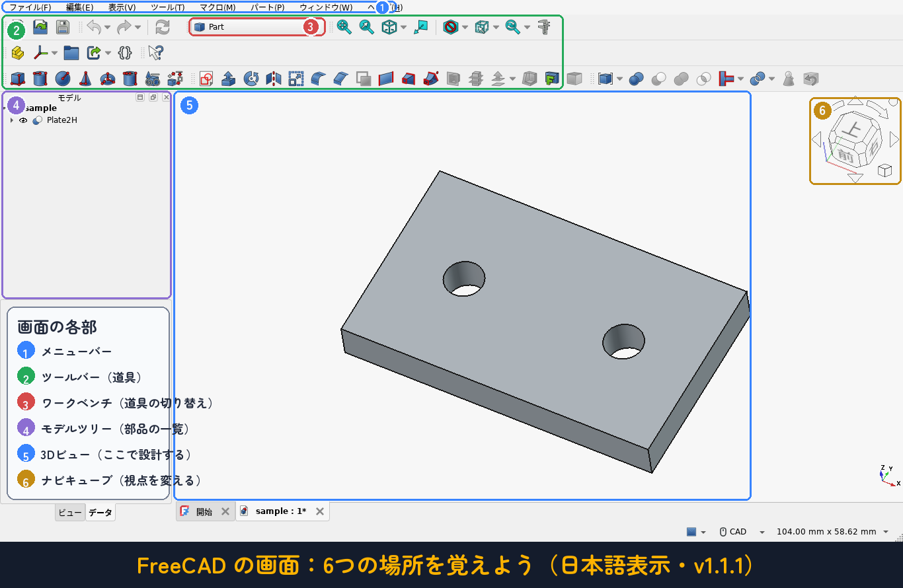
Task: Align the view to the selected face
Action: 420,27
